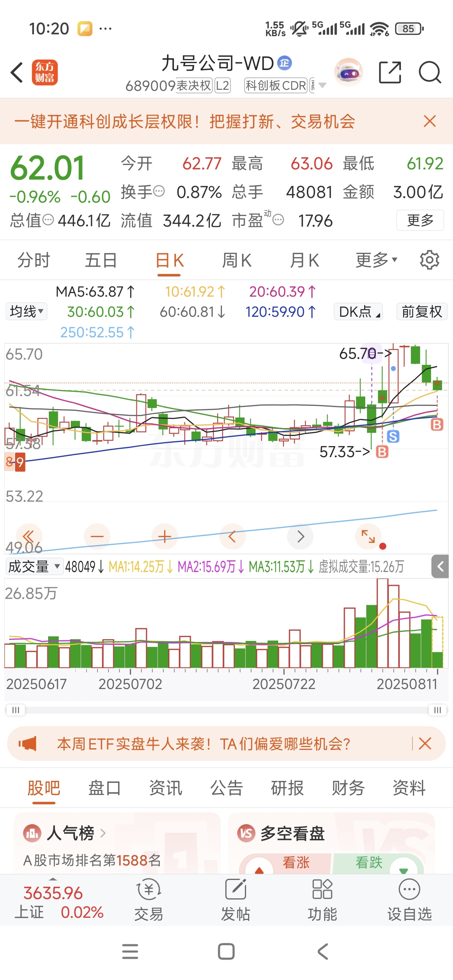The image size is (453, 980).
Task: Tap Android recent apps menu button
Action: click(130, 951)
